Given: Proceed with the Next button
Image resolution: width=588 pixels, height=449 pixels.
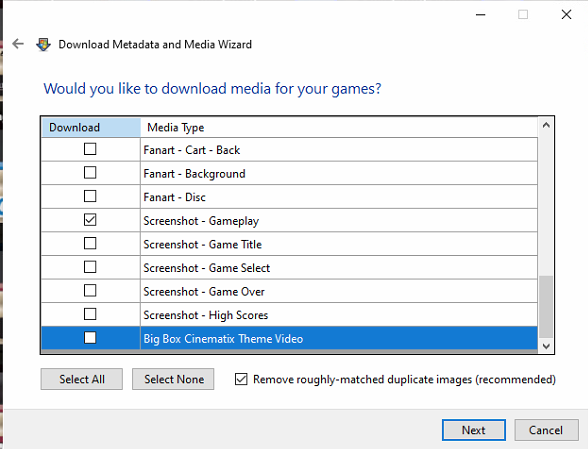Looking at the screenshot, I should pyautogui.click(x=474, y=430).
